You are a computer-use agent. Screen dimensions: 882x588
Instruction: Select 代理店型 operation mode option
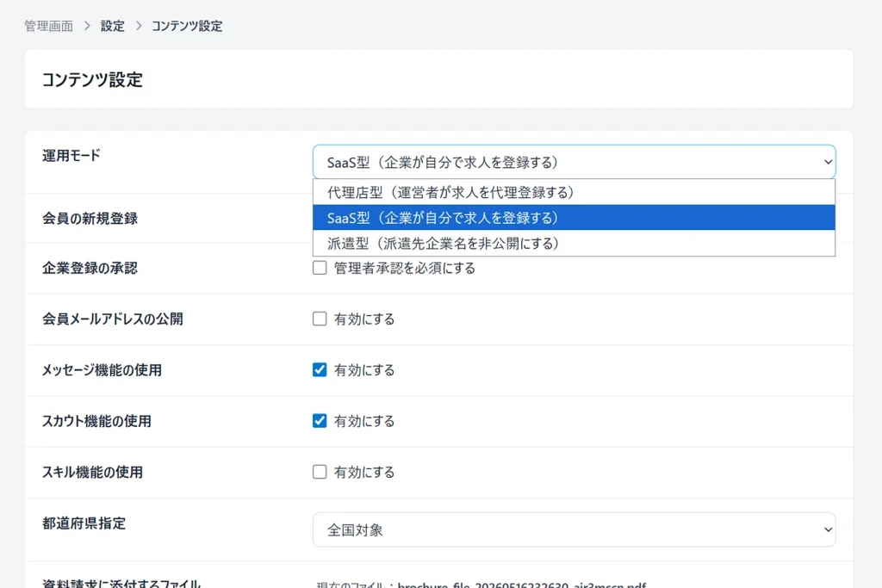(574, 192)
